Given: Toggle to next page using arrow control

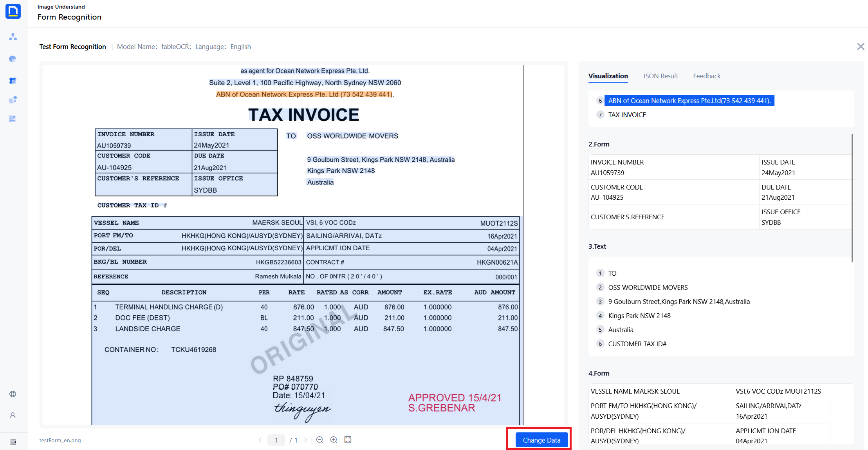Looking at the screenshot, I should click(x=305, y=440).
